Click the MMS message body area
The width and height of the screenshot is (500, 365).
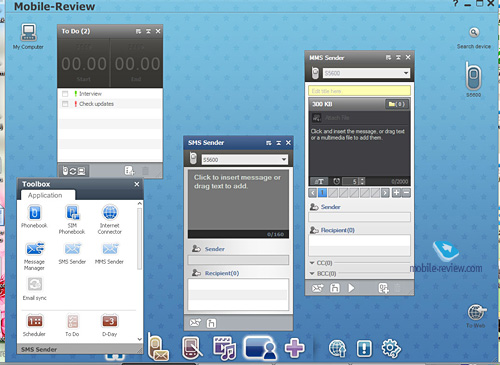coord(359,151)
